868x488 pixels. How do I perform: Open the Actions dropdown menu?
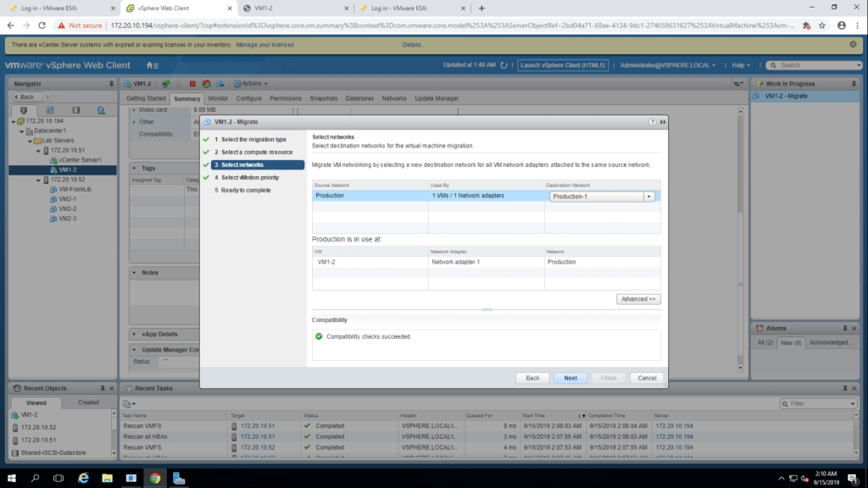[x=252, y=84]
